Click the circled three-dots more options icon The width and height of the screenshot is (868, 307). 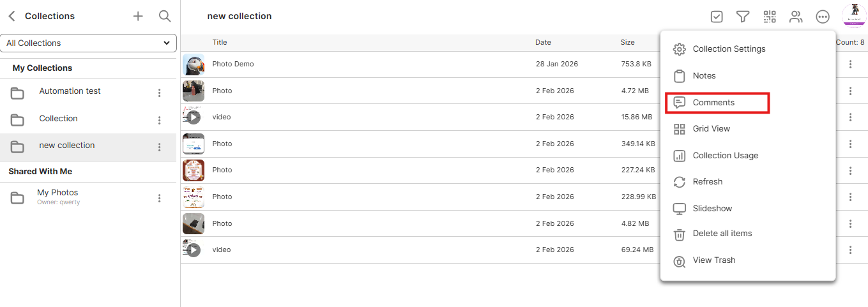coord(823,17)
